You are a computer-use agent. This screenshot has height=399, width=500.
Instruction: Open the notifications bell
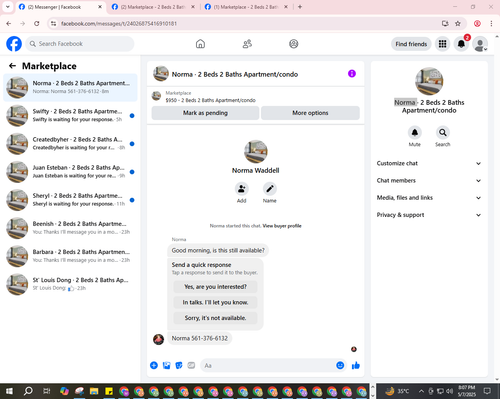pos(461,44)
